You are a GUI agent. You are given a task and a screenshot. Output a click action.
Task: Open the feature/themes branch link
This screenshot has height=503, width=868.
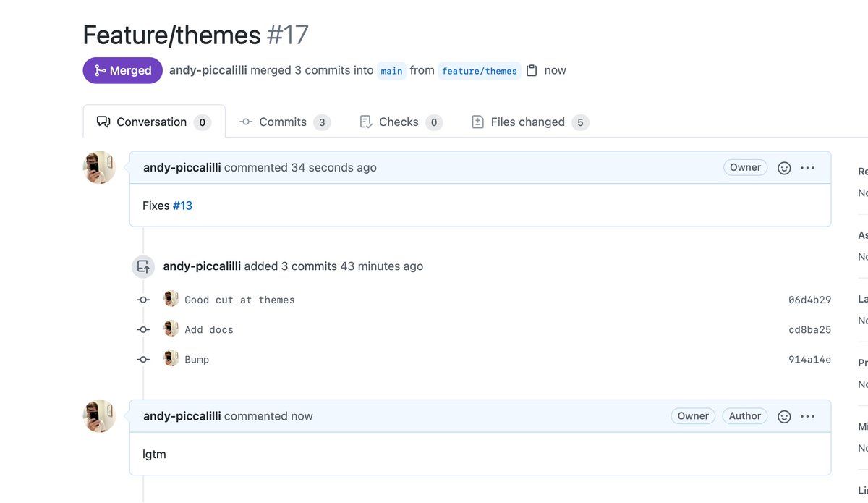click(x=480, y=71)
